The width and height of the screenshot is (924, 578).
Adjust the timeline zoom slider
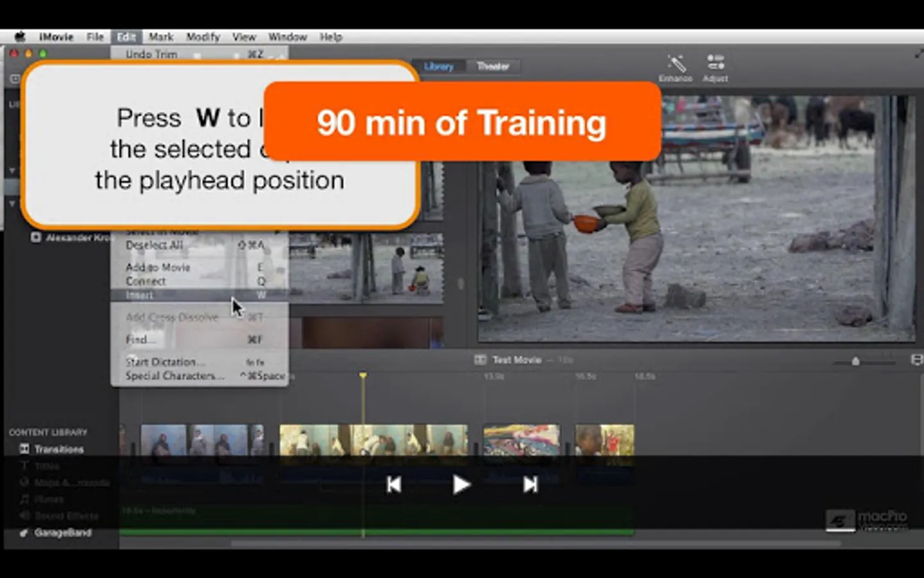tap(855, 362)
